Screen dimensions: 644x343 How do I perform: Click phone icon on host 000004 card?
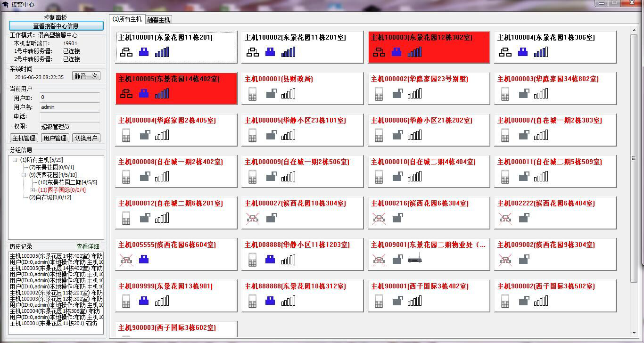click(126, 135)
